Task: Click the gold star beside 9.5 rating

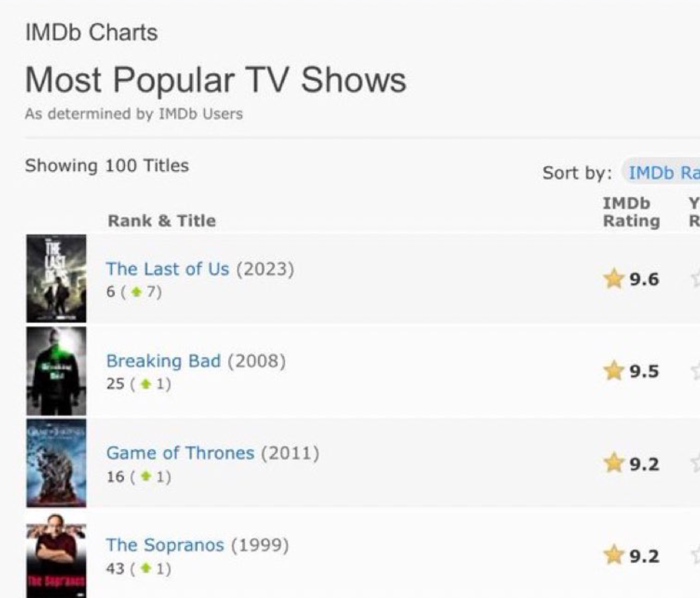Action: point(614,371)
